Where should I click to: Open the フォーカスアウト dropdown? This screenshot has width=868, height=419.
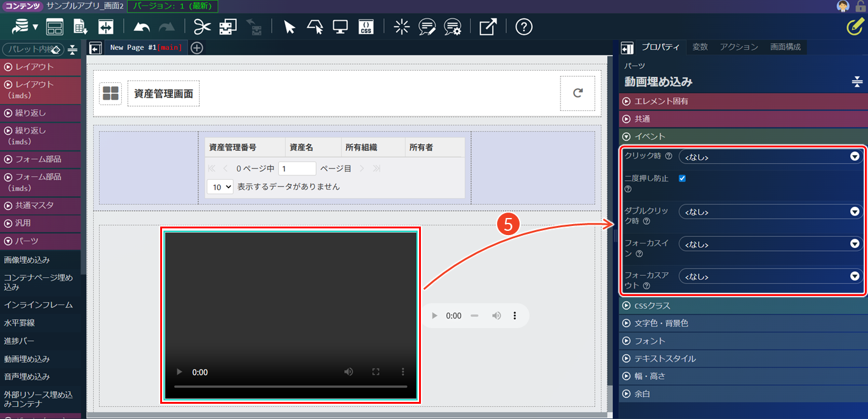point(771,276)
